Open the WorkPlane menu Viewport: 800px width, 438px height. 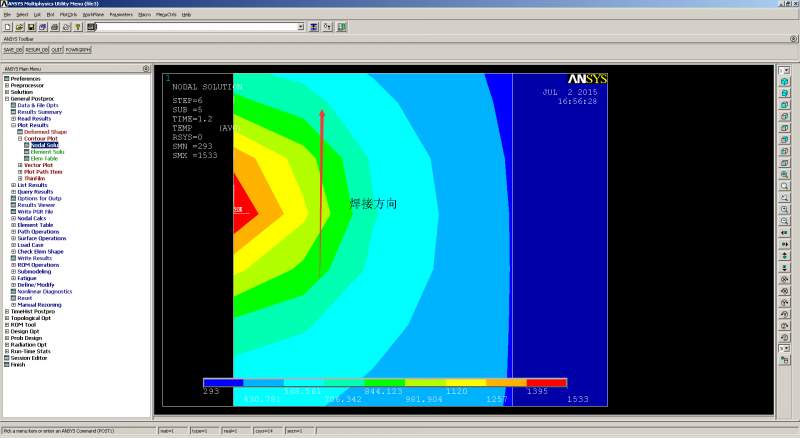(93, 15)
